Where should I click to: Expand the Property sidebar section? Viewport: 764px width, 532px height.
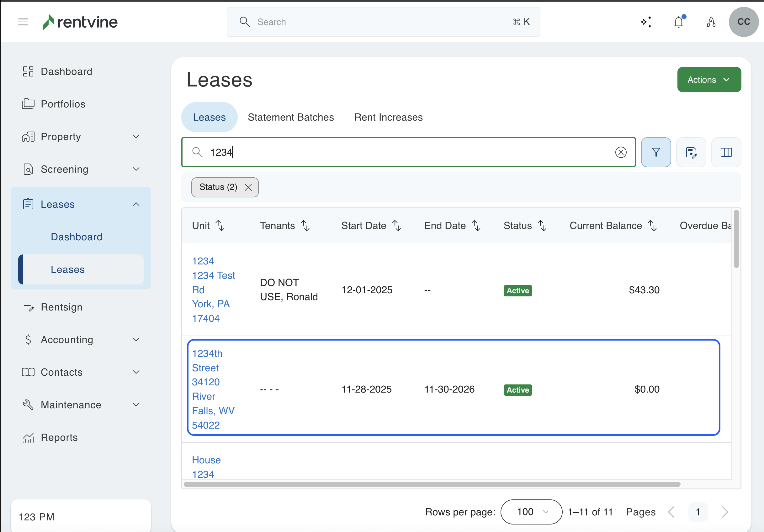pos(136,137)
